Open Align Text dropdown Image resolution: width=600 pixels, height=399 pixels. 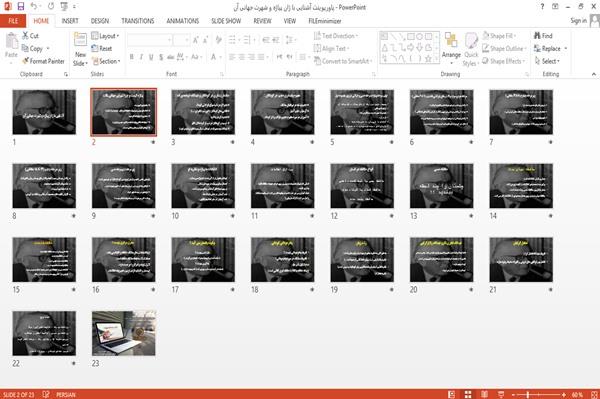(x=331, y=49)
